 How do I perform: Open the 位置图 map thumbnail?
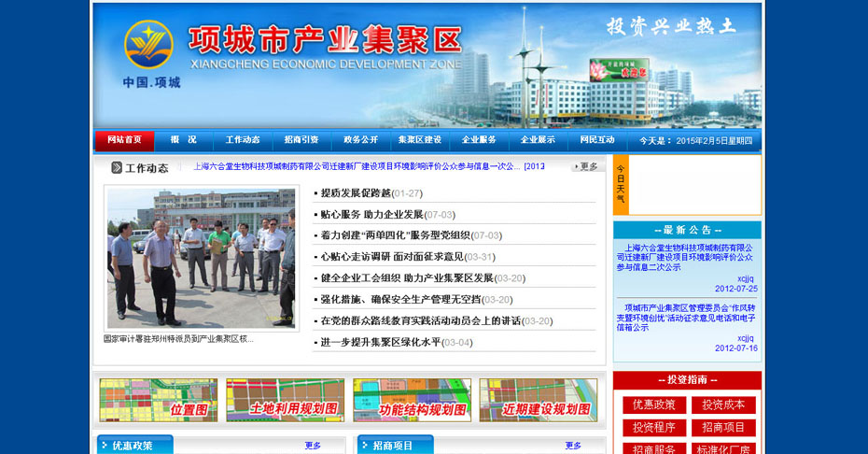[x=159, y=400]
